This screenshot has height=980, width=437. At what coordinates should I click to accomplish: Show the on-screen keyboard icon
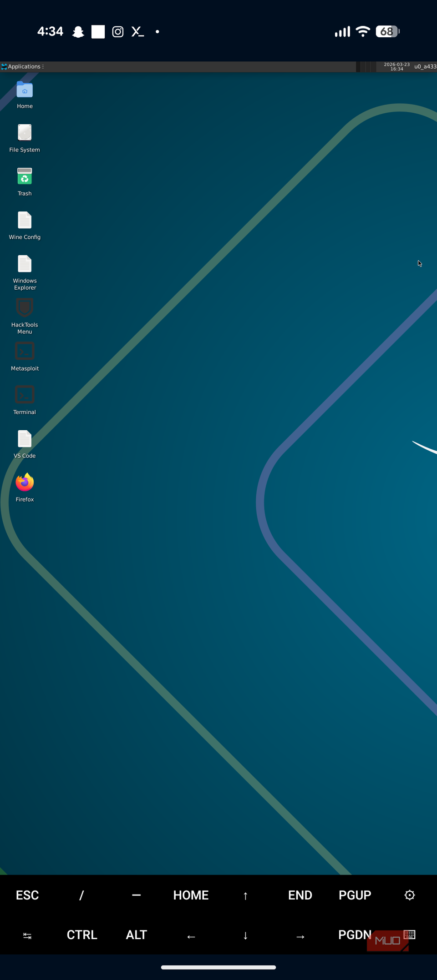409,935
